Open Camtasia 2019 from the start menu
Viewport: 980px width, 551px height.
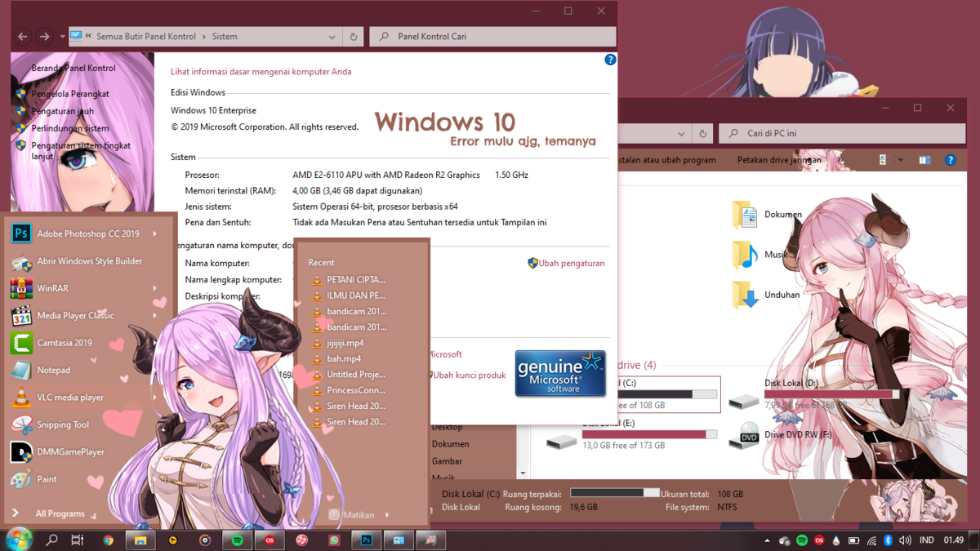pyautogui.click(x=64, y=343)
